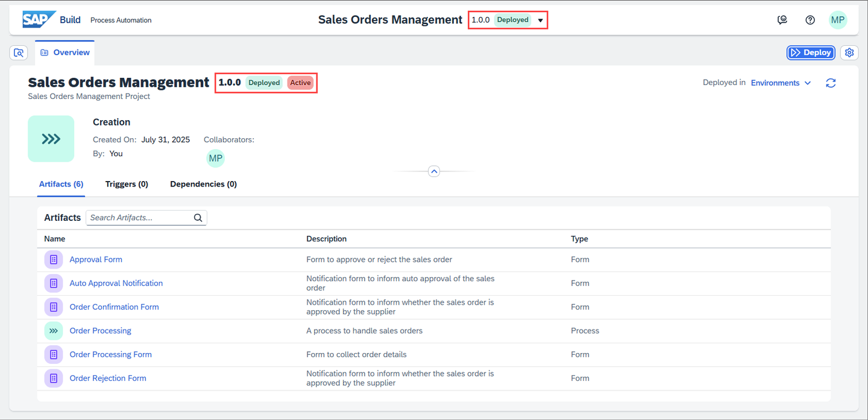Open the Order Confirmation Form link
Viewport: 868px width, 420px height.
pos(114,307)
